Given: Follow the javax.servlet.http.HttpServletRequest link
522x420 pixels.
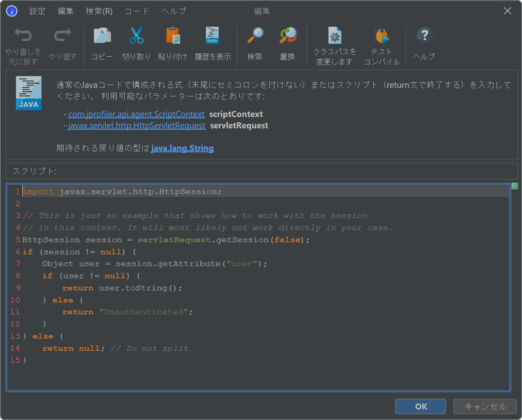Looking at the screenshot, I should coord(137,126).
